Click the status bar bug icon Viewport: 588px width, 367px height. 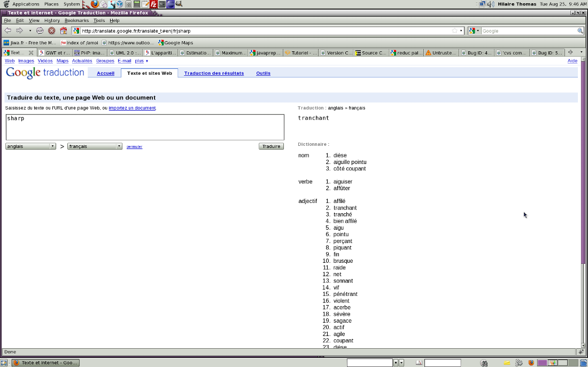581,352
